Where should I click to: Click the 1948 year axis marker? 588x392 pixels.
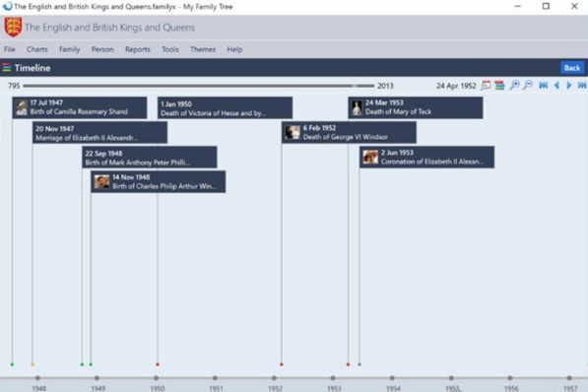(x=37, y=378)
